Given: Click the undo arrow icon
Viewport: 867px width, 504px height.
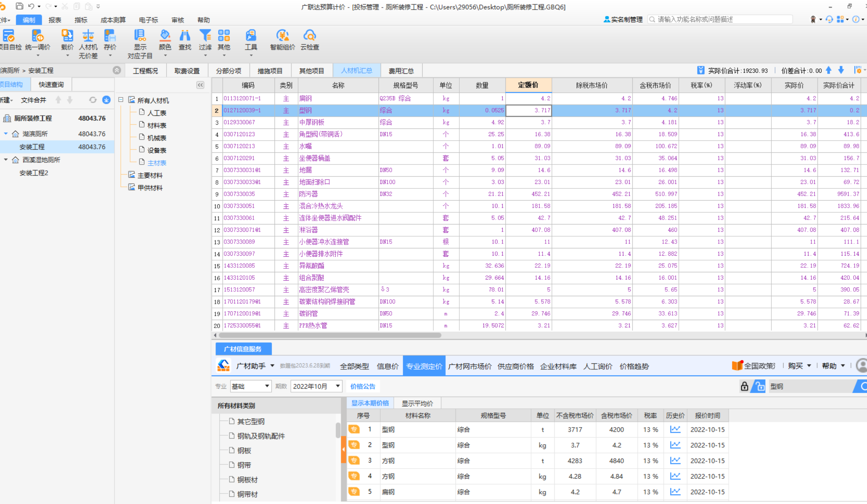Looking at the screenshot, I should click(x=31, y=6).
